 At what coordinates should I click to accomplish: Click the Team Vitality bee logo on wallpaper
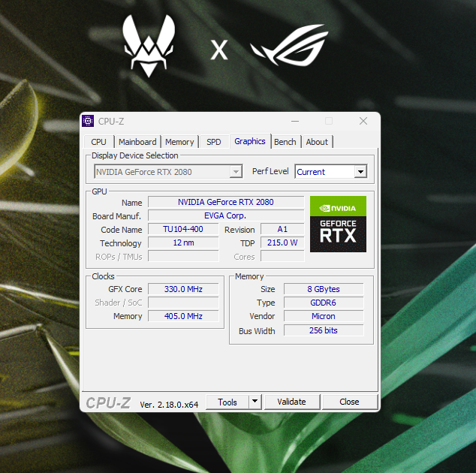tap(151, 47)
